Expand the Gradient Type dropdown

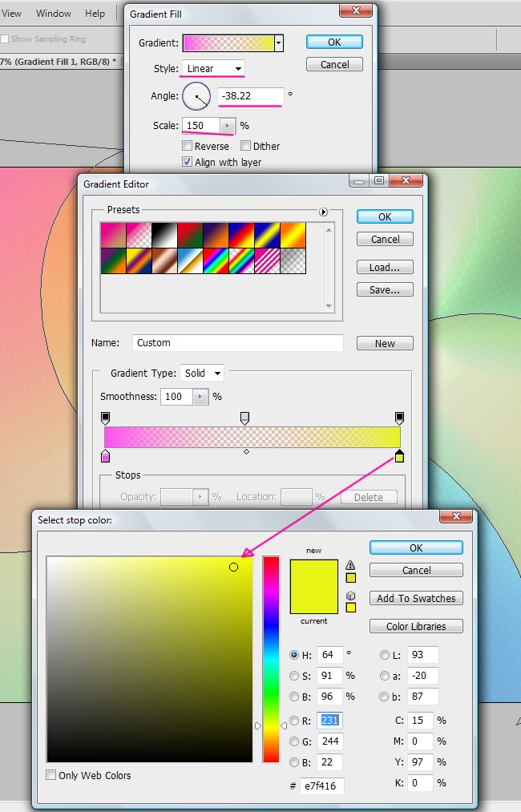[x=203, y=373]
